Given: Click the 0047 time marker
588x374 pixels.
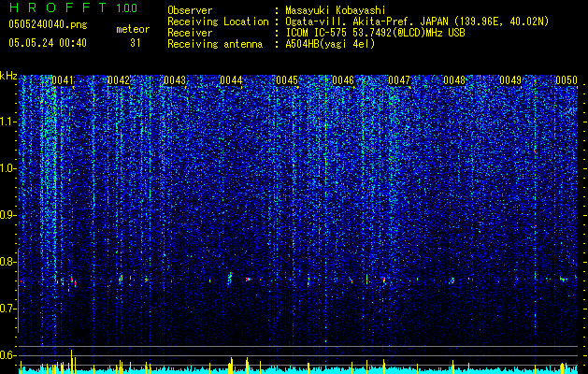Looking at the screenshot, I should tap(399, 80).
